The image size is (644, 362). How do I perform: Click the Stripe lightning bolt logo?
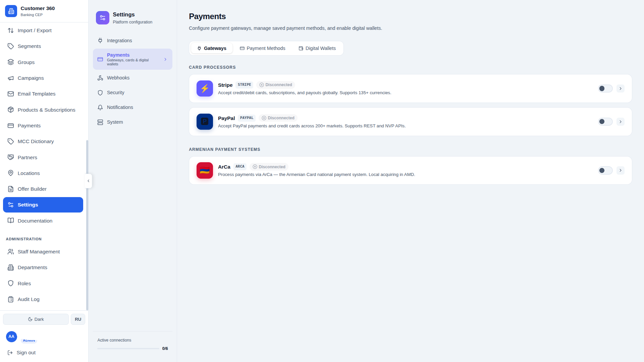click(205, 88)
